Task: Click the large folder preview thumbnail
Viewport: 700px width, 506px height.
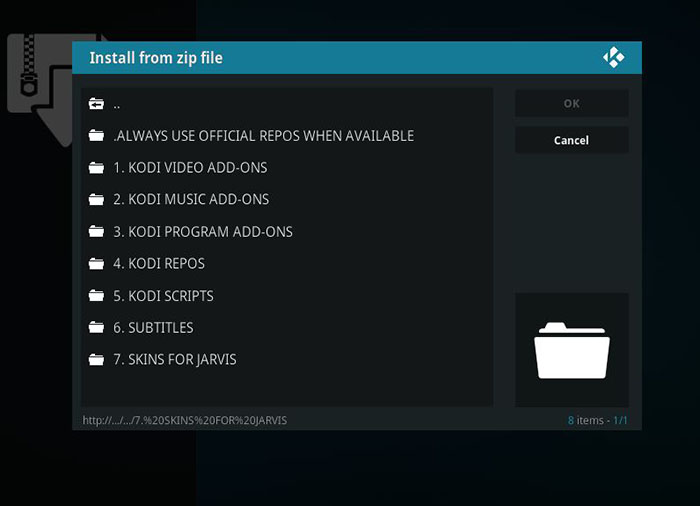Action: click(572, 350)
